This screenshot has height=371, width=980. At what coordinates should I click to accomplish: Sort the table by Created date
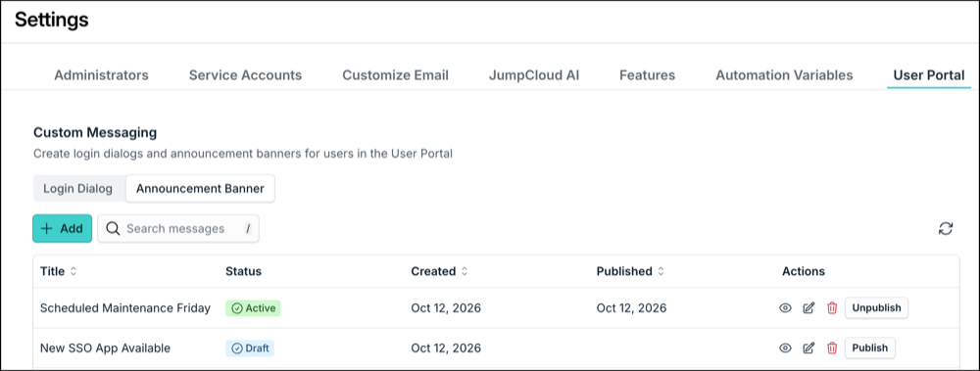tap(465, 272)
